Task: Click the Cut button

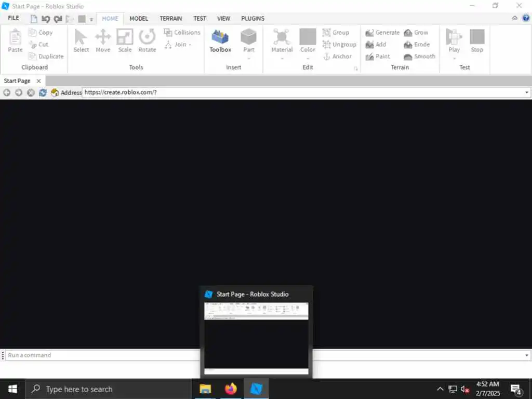Action: click(x=38, y=45)
